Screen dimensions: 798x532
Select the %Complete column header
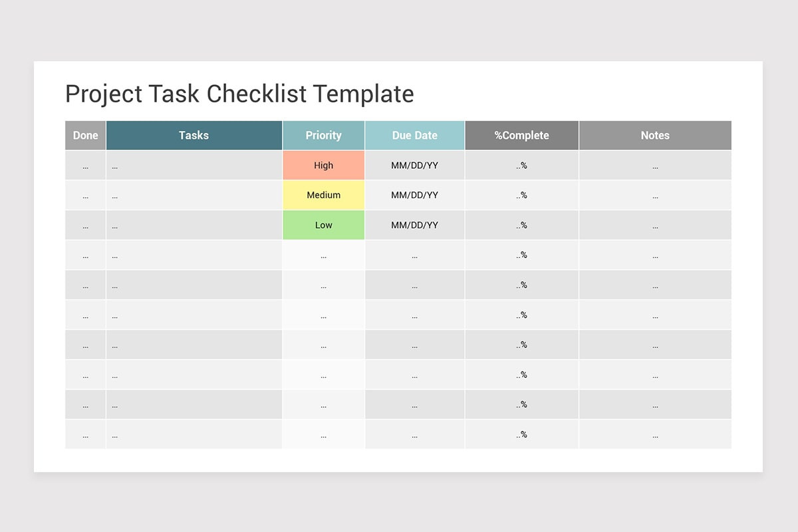(x=521, y=136)
